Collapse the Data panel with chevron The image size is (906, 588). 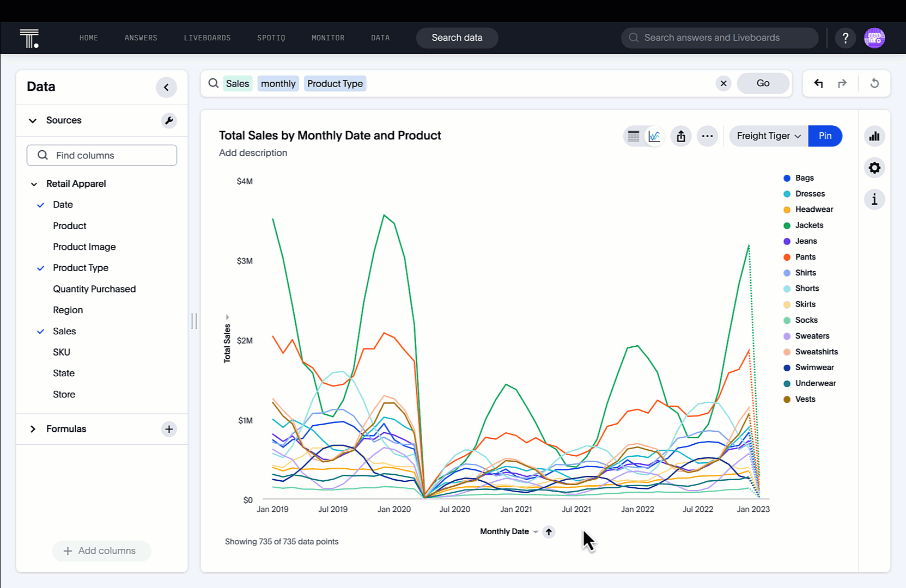tap(166, 87)
